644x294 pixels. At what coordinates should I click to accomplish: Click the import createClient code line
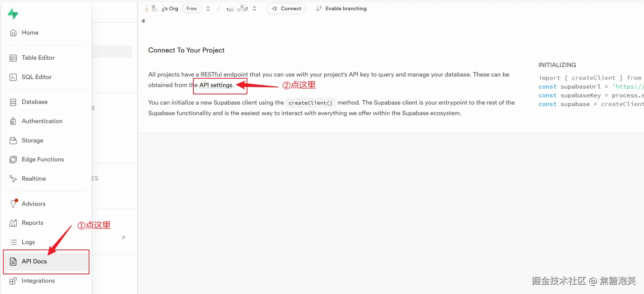[591, 78]
